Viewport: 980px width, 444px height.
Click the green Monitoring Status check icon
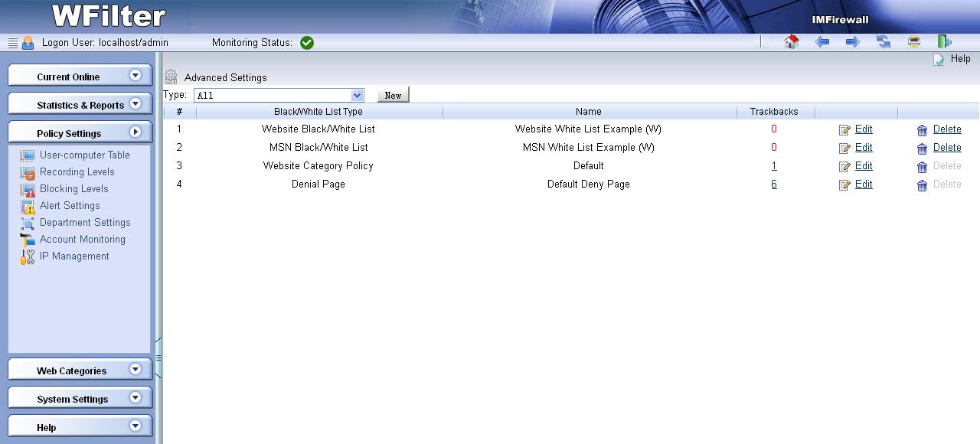pyautogui.click(x=307, y=43)
